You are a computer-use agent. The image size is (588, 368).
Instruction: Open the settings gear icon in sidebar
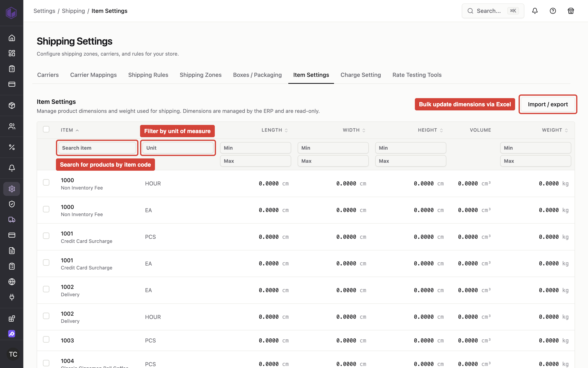[x=12, y=189]
